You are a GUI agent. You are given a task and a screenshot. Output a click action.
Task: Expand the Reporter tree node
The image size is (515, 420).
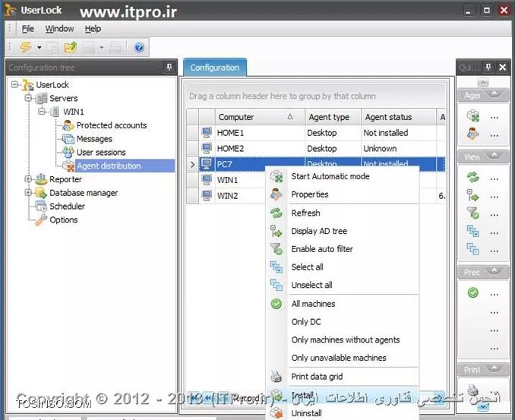click(28, 179)
